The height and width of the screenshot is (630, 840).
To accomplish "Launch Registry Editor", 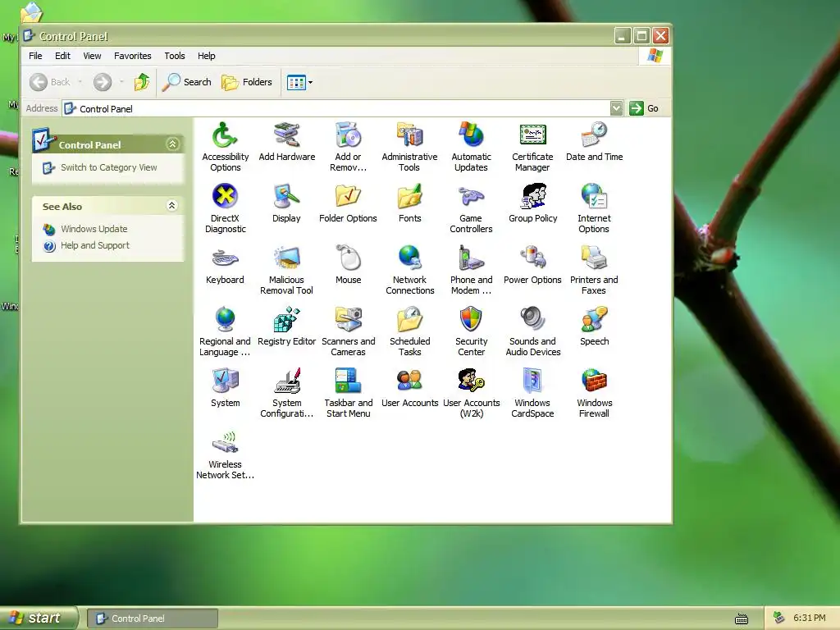I will point(286,326).
